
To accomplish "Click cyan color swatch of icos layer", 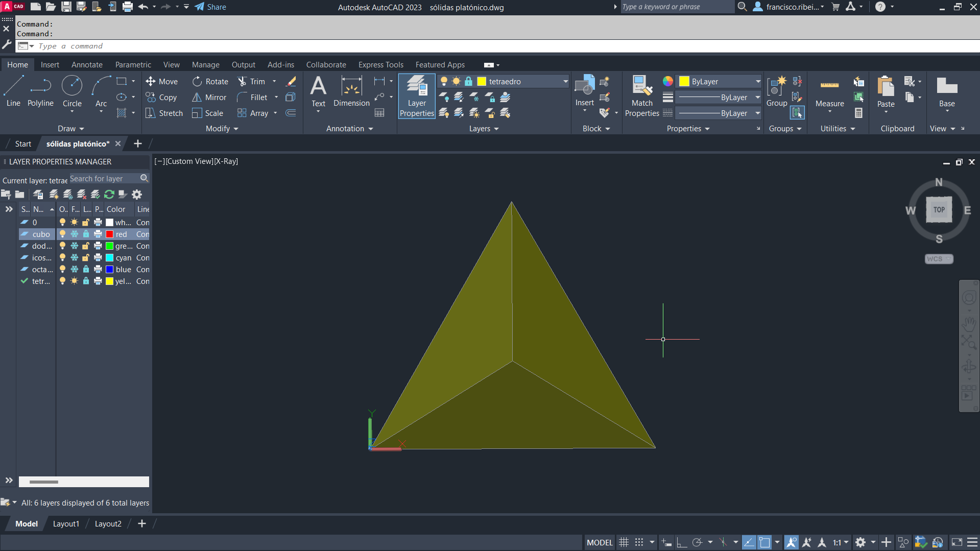I will (x=109, y=257).
